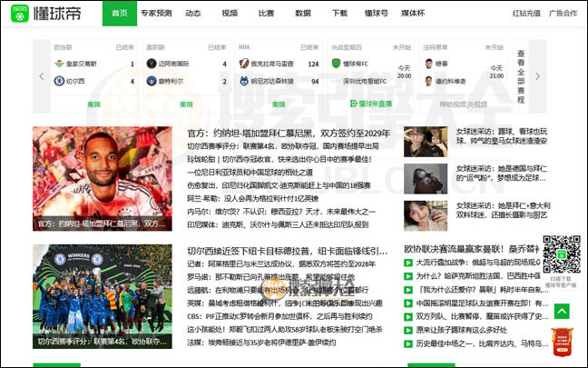Image resolution: width=588 pixels, height=368 pixels.
Task: Click the 穆泰 player avatar
Action: 428,64
